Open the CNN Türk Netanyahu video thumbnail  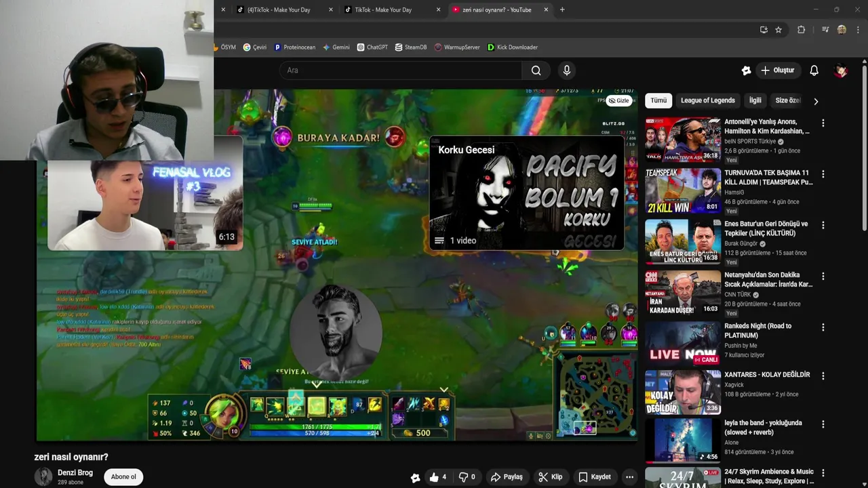click(683, 293)
